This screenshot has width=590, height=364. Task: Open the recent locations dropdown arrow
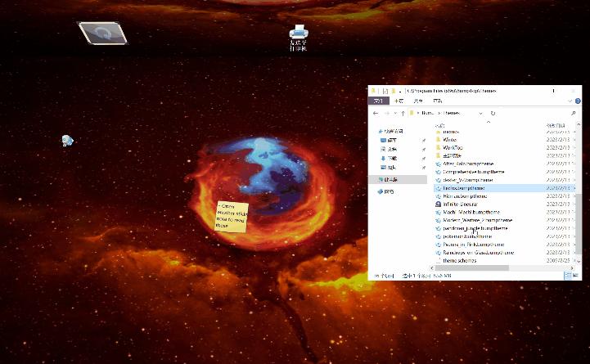(395, 113)
